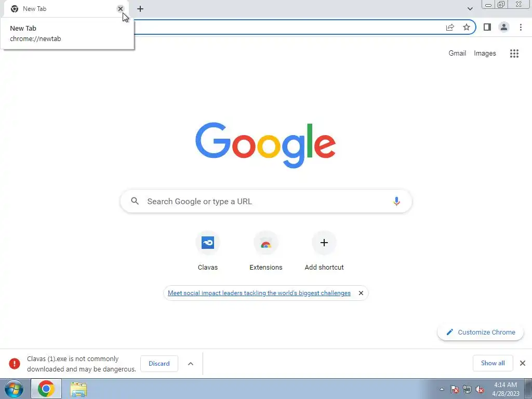This screenshot has height=399, width=532.
Task: Expand download options chevron
Action: pyautogui.click(x=191, y=364)
